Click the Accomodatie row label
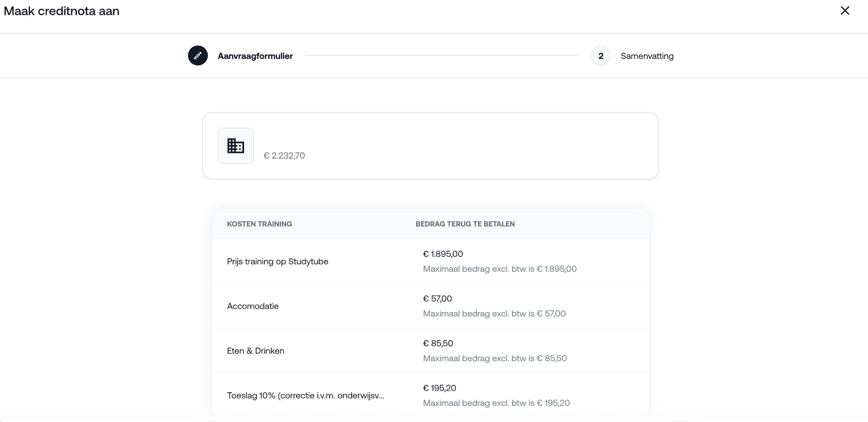This screenshot has height=422, width=868. click(253, 306)
